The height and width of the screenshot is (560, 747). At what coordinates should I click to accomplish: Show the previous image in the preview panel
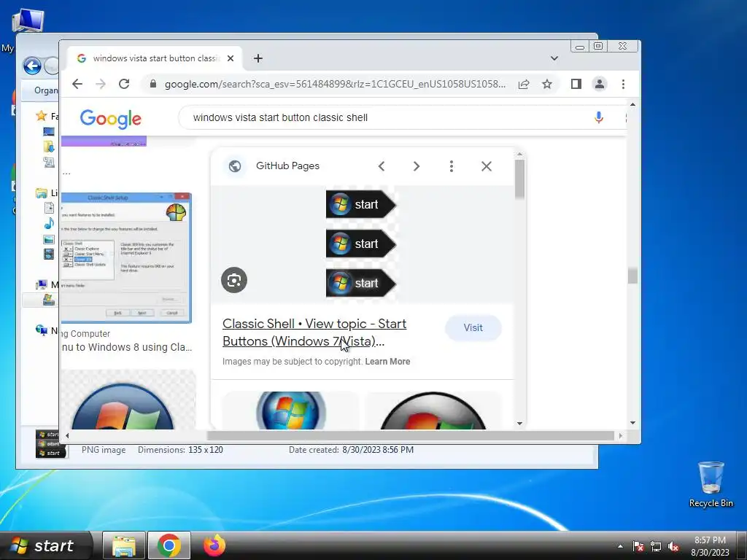click(x=381, y=166)
